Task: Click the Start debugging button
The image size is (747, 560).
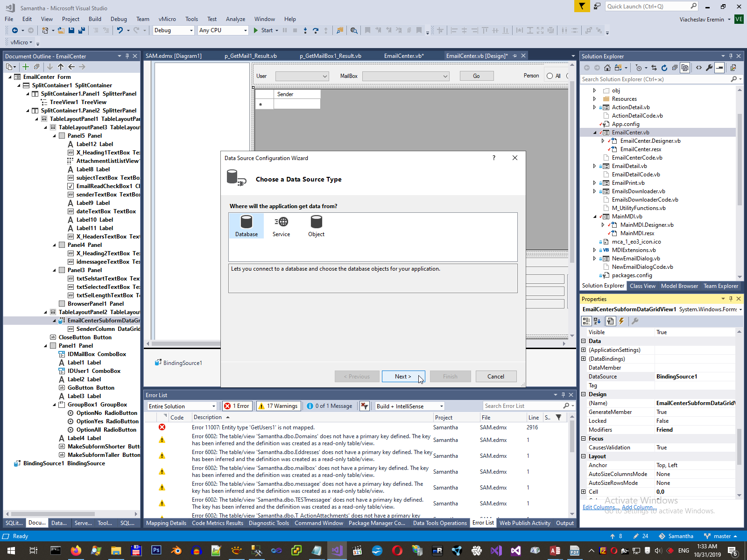Action: tap(264, 30)
